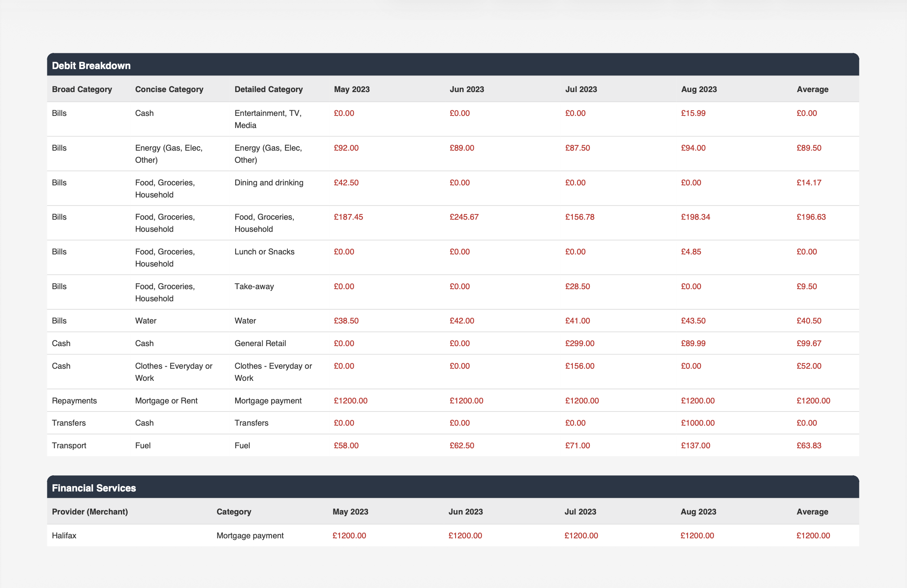This screenshot has width=907, height=588.
Task: Click the £299.00 General Retail amount
Action: tap(580, 343)
